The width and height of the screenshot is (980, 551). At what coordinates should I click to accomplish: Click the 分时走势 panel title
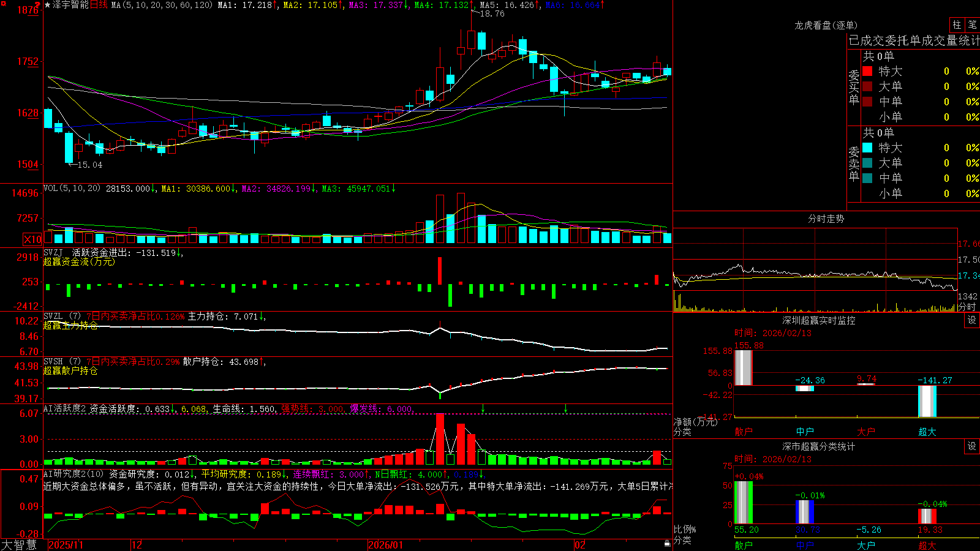826,219
